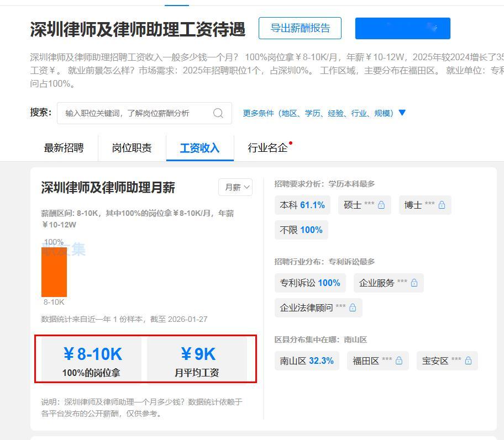Click the 博士 locked education tag
Viewport: 504px width, 440px height.
click(425, 205)
